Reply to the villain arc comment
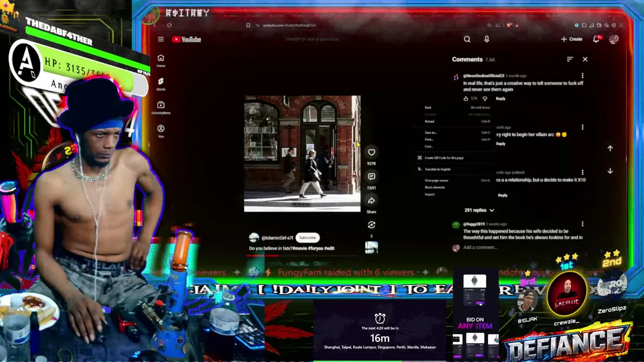The image size is (644, 362). click(x=501, y=144)
